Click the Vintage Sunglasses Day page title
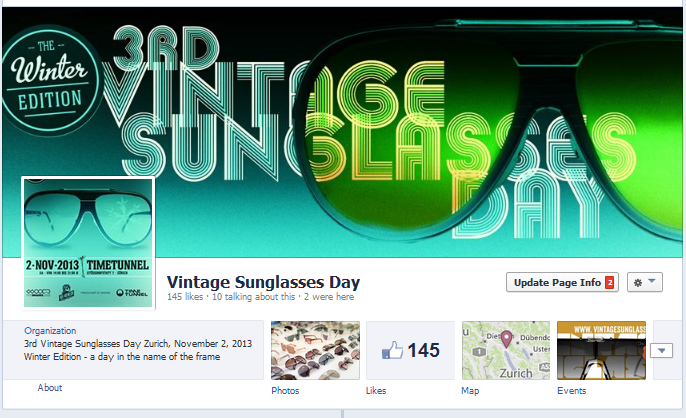 pyautogui.click(x=263, y=282)
